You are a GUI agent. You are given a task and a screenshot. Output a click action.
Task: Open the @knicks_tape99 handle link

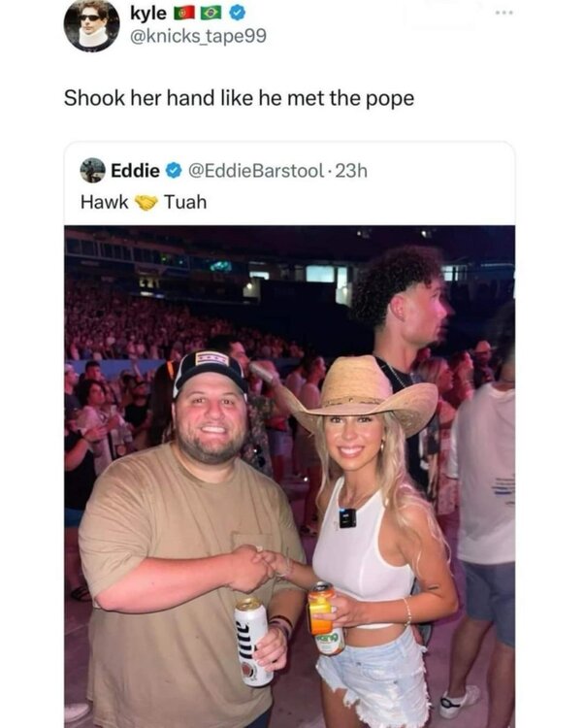[199, 36]
